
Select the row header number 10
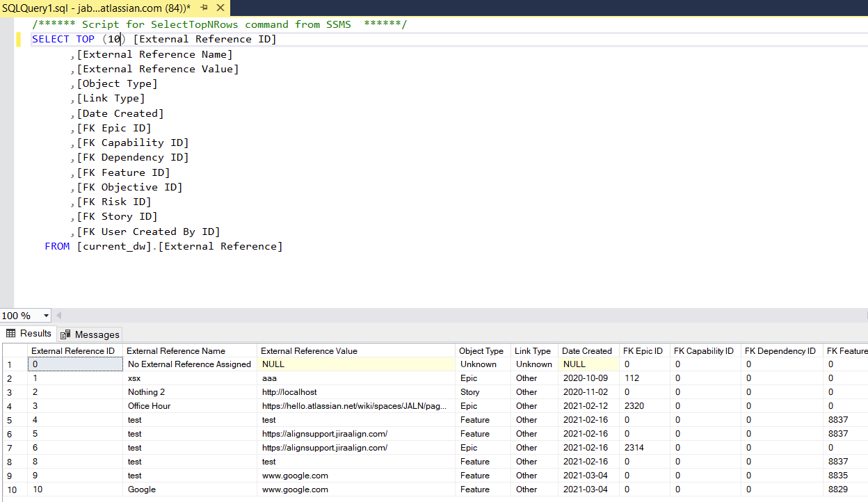tap(15, 489)
